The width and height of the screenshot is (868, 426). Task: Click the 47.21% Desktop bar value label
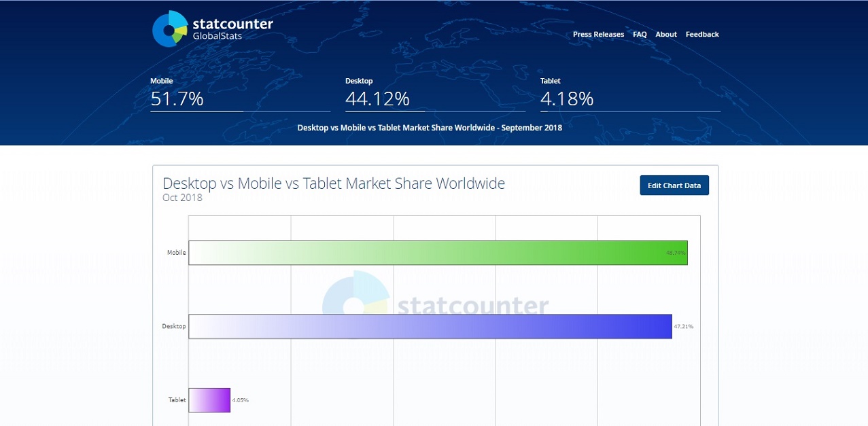[x=684, y=327]
